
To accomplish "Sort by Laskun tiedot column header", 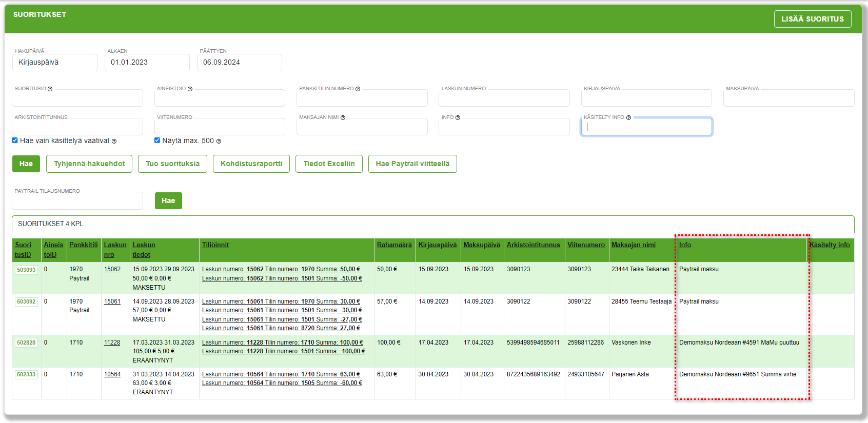I will tap(144, 250).
